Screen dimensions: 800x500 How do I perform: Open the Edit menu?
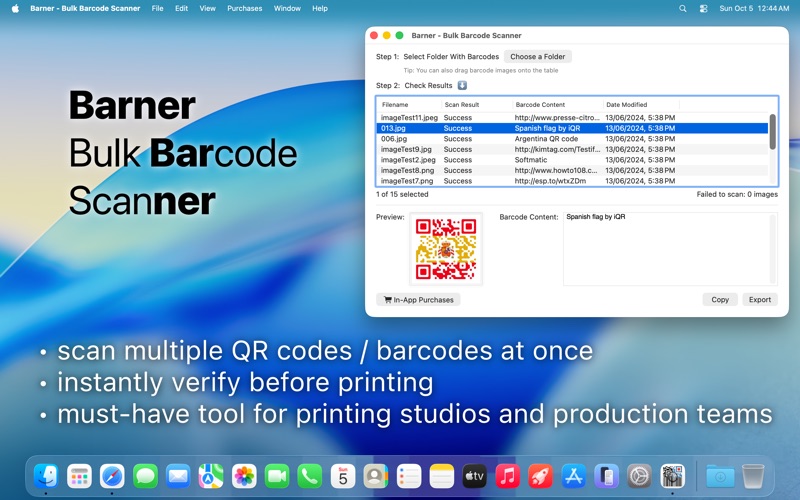(x=182, y=8)
